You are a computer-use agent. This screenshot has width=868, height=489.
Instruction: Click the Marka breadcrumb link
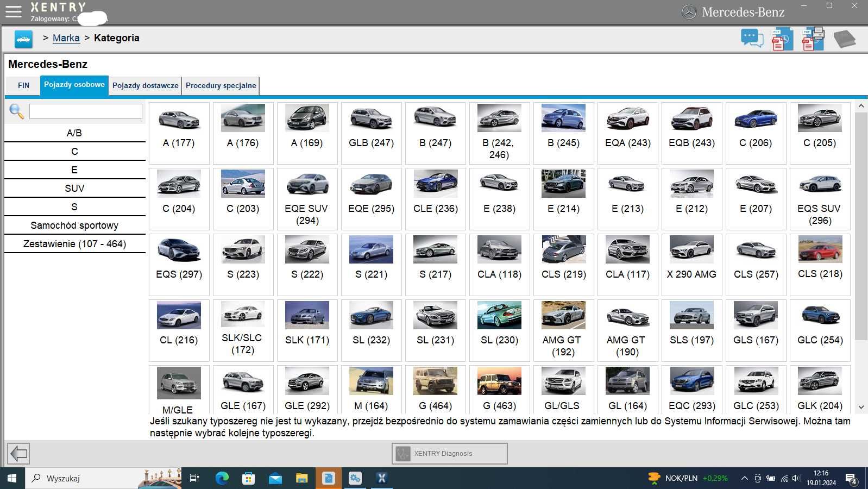pyautogui.click(x=66, y=38)
